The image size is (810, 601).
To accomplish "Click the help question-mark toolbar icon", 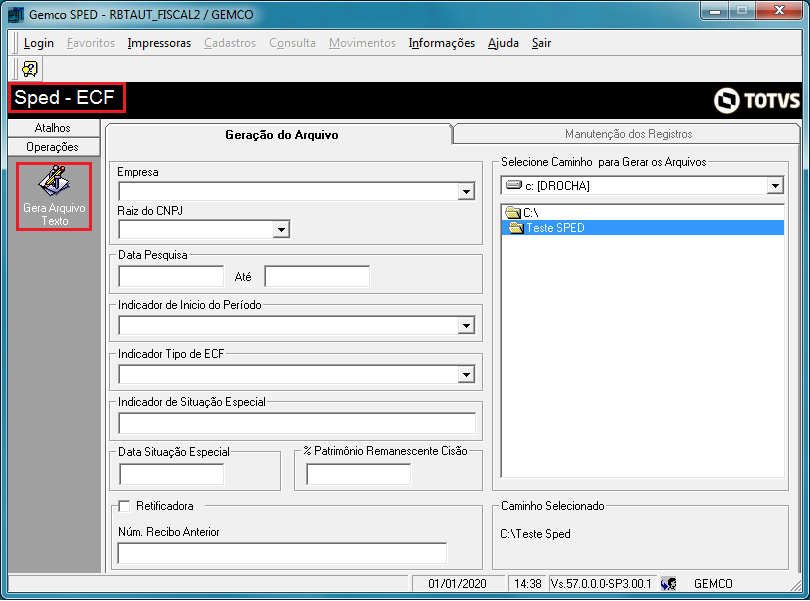I will click(30, 69).
